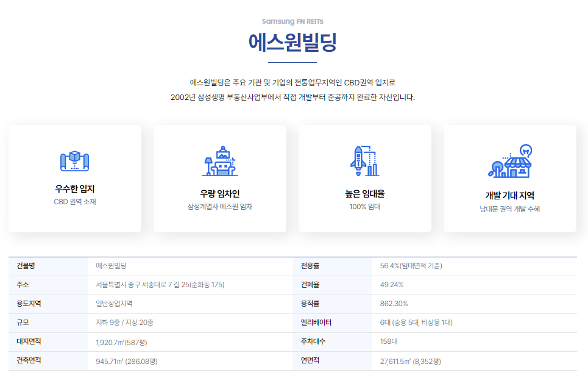Click the 에스원빌딩 main page title
Image resolution: width=588 pixels, height=375 pixels.
[x=292, y=42]
